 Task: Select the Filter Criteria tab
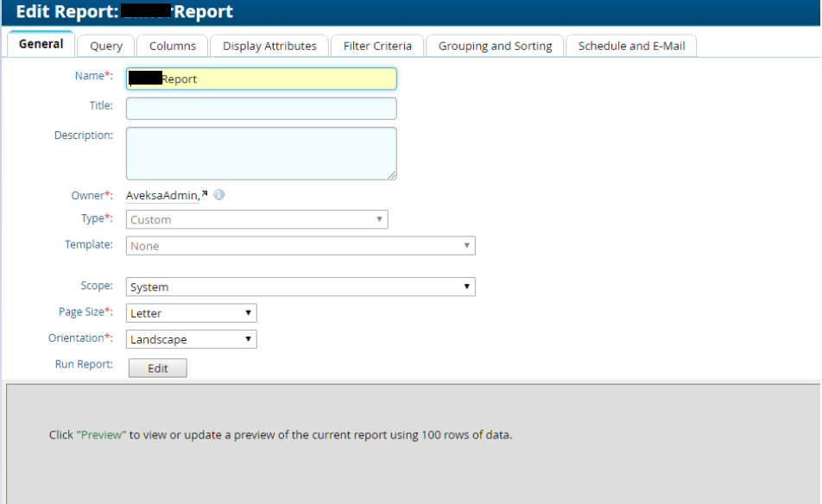pos(377,47)
